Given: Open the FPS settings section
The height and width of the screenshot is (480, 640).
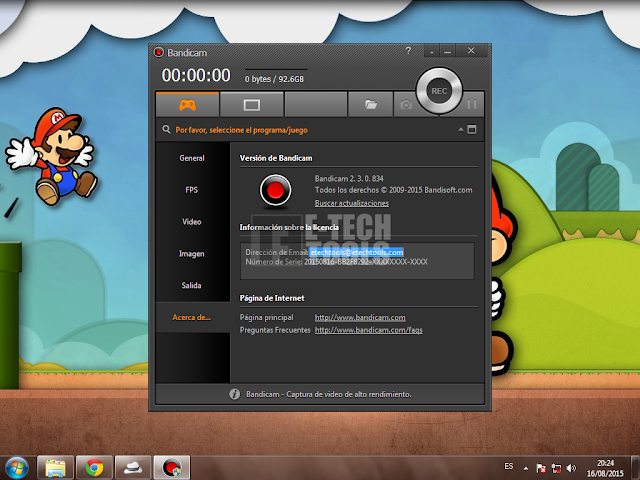Looking at the screenshot, I should (191, 190).
